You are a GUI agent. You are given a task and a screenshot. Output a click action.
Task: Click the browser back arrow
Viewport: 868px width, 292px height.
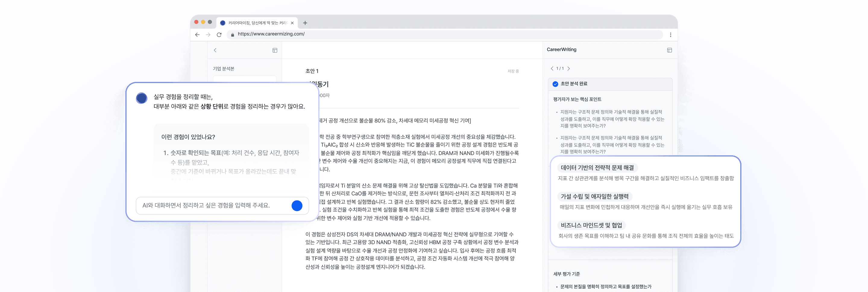tap(197, 34)
